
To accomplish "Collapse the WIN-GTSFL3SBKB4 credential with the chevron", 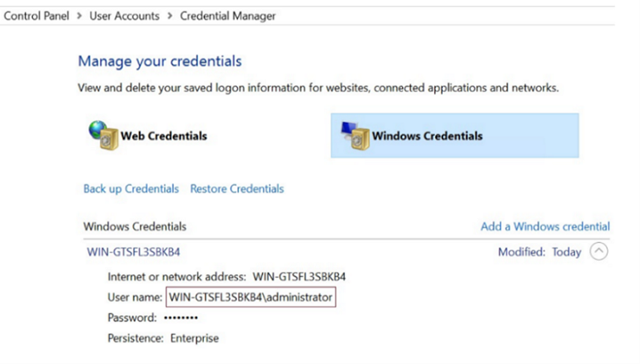I will pos(598,251).
